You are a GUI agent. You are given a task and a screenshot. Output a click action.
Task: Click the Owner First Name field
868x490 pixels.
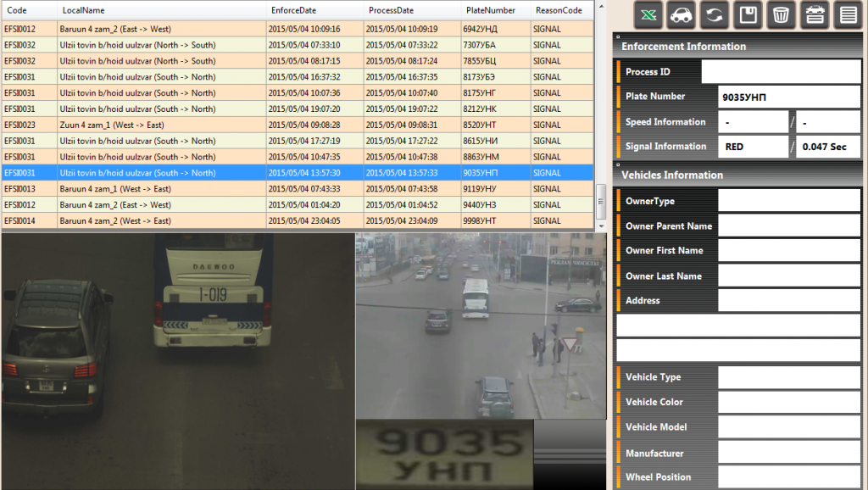click(788, 251)
